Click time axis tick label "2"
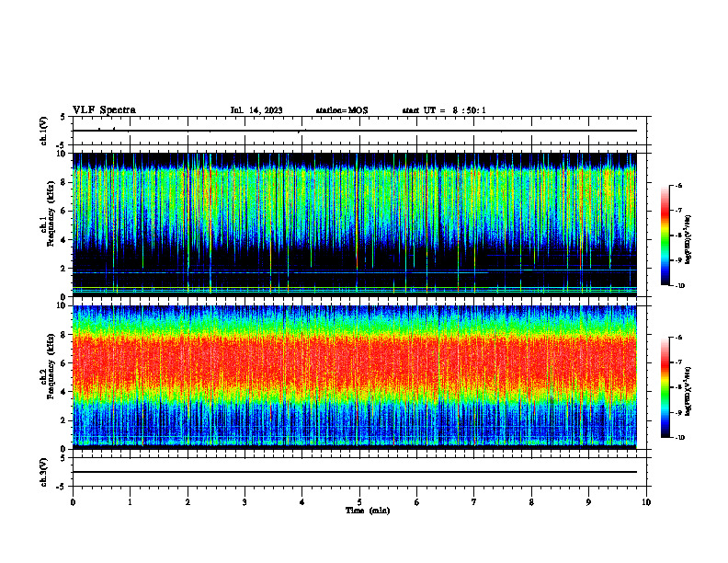 click(188, 502)
